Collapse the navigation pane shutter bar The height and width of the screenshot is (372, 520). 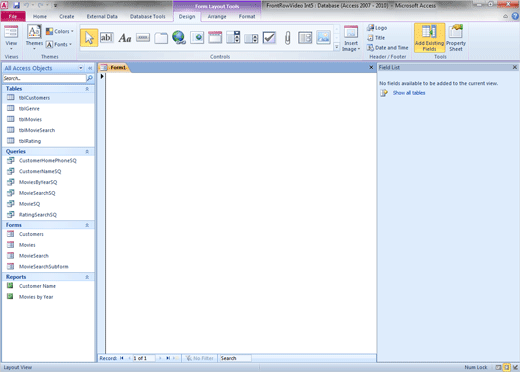point(90,68)
